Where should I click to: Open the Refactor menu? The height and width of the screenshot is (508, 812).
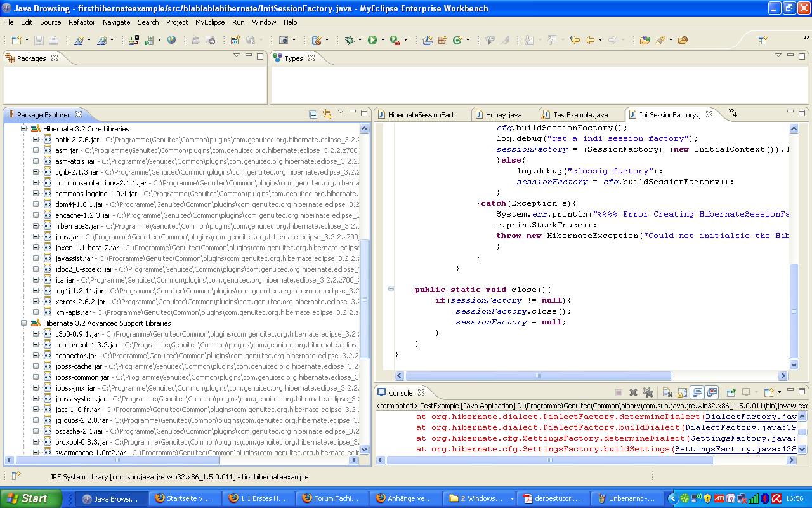(82, 22)
